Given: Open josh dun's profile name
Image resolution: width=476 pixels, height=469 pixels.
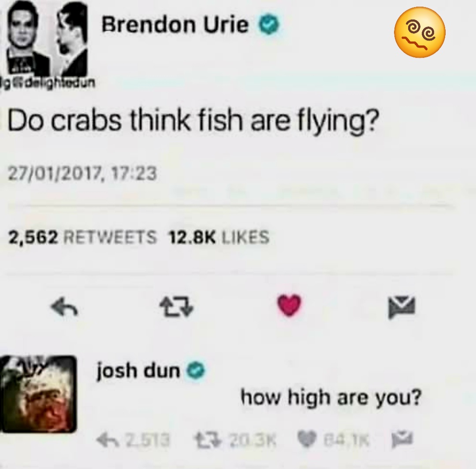Looking at the screenshot, I should (x=138, y=370).
